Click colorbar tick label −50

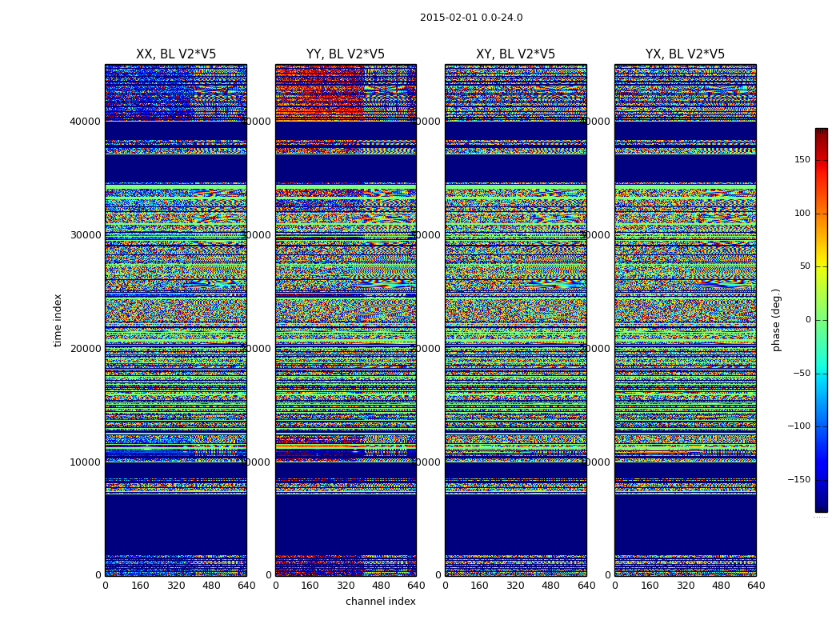[802, 374]
